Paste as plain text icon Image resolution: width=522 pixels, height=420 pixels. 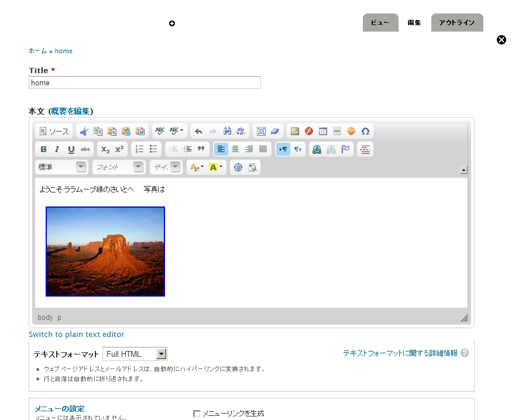coord(126,131)
